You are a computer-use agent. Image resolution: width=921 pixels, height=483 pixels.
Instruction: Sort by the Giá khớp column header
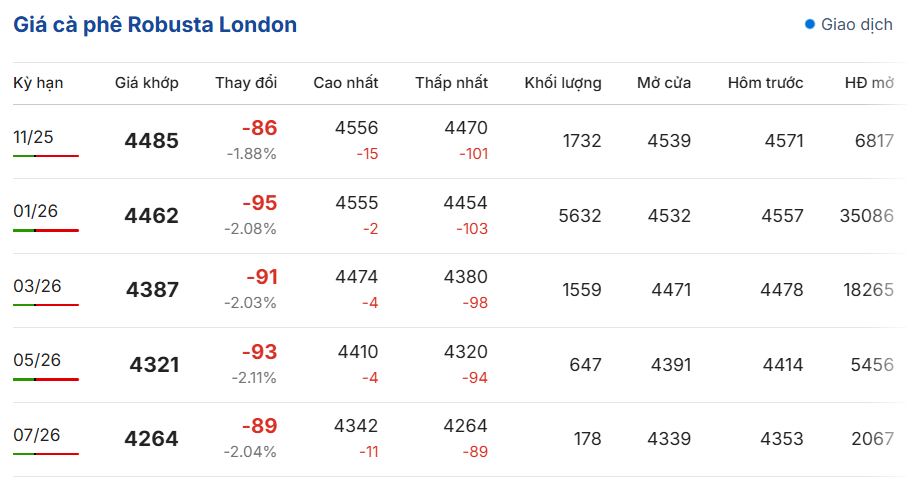point(147,83)
